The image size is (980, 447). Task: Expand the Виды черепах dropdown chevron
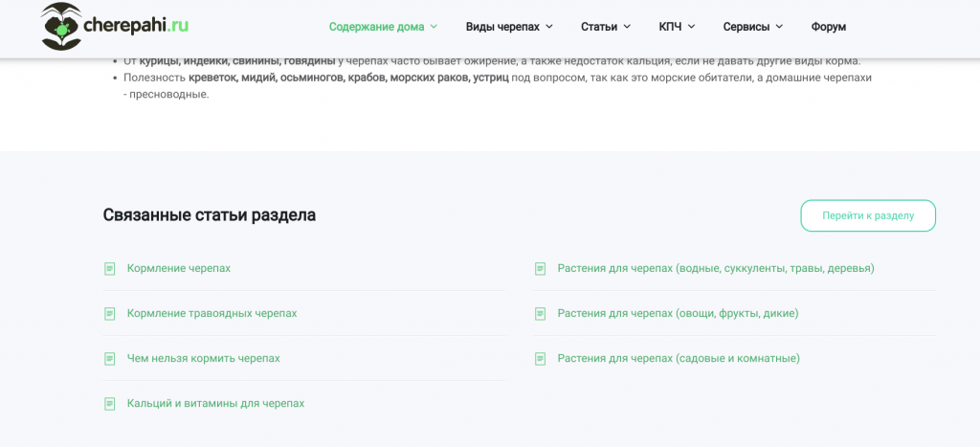pyautogui.click(x=548, y=26)
